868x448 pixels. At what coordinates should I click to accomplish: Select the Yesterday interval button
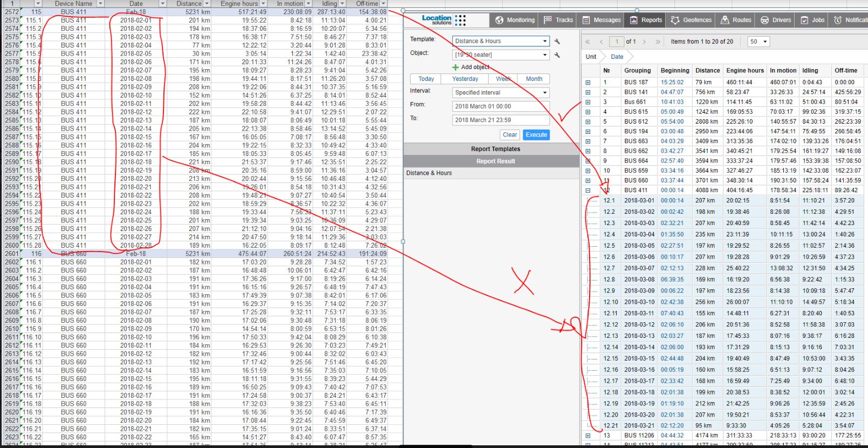[465, 79]
